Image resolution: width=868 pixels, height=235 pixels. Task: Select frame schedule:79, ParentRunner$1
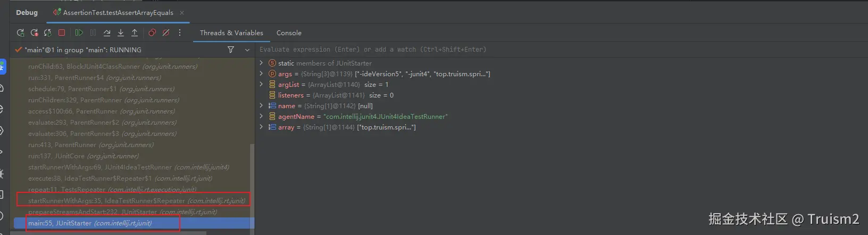(133, 89)
